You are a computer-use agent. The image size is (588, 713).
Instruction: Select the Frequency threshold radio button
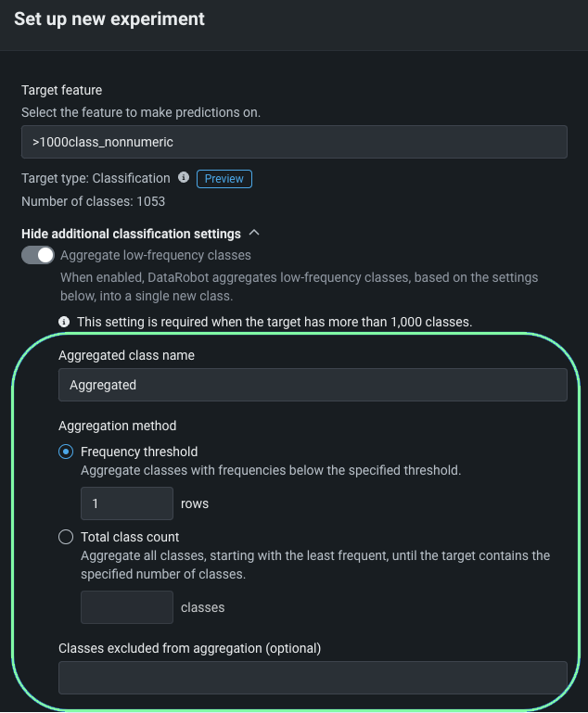tap(66, 452)
